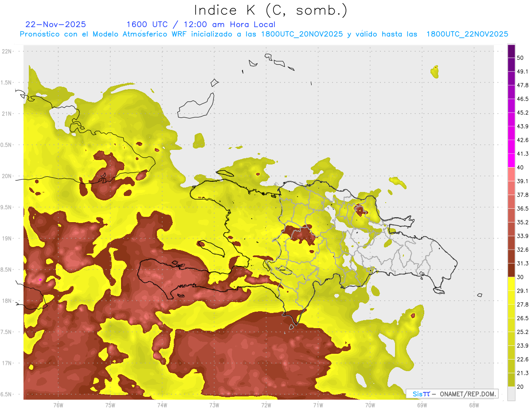Click the 76W longitude axis label
Image resolution: width=532 pixels, height=411 pixels.
(x=58, y=405)
